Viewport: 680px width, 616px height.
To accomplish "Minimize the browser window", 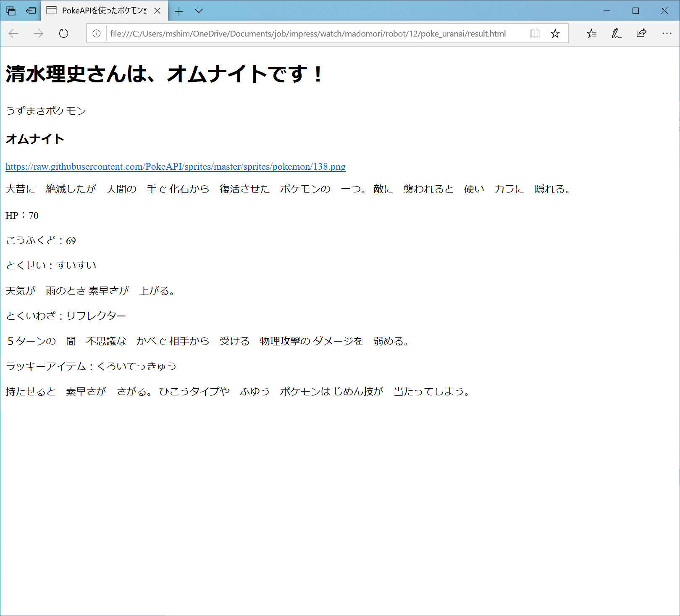I will tap(606, 11).
